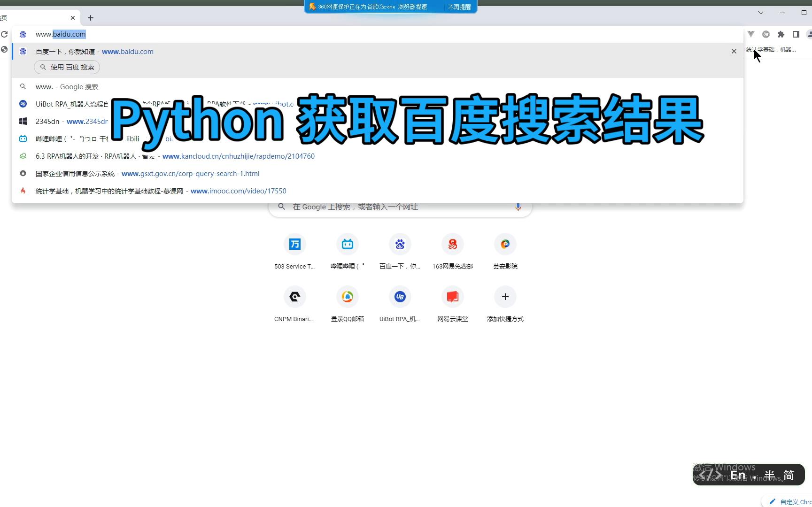Select the 'www. - Google 搜索' suggestion
This screenshot has height=507, width=812.
tap(378, 87)
